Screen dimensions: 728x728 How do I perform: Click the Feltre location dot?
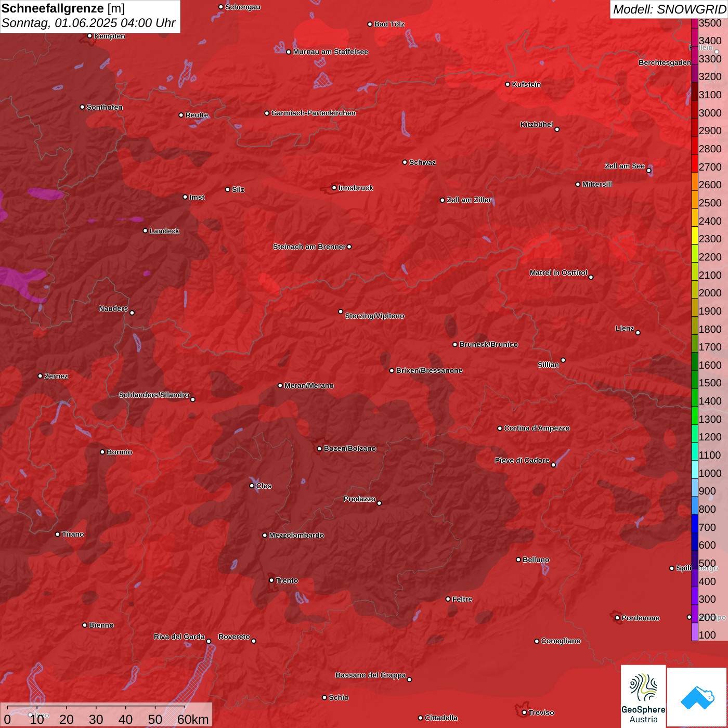point(448,599)
